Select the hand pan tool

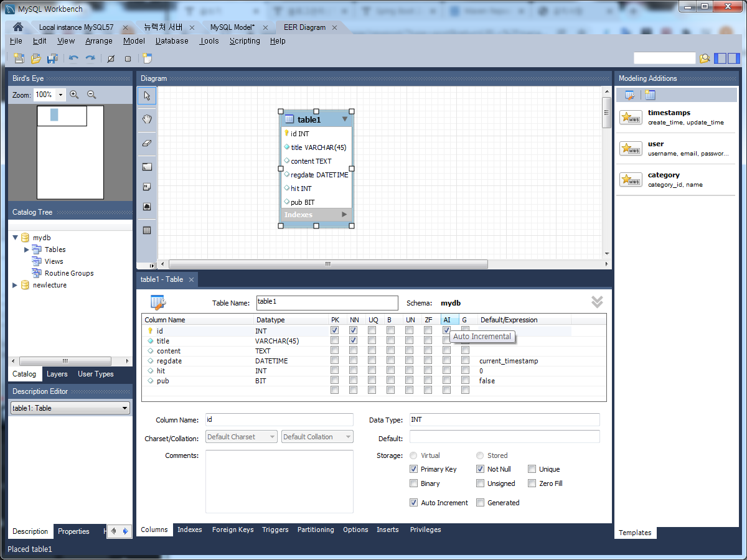tap(147, 119)
